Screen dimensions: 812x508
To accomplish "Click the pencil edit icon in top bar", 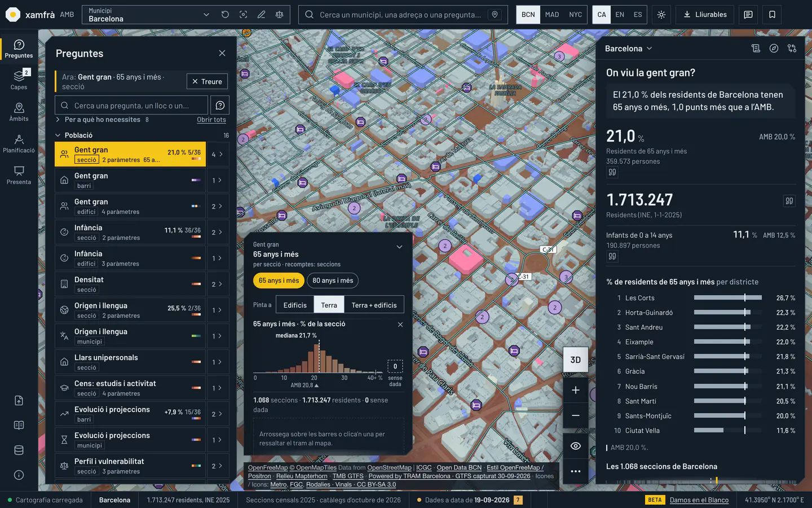I will (261, 15).
